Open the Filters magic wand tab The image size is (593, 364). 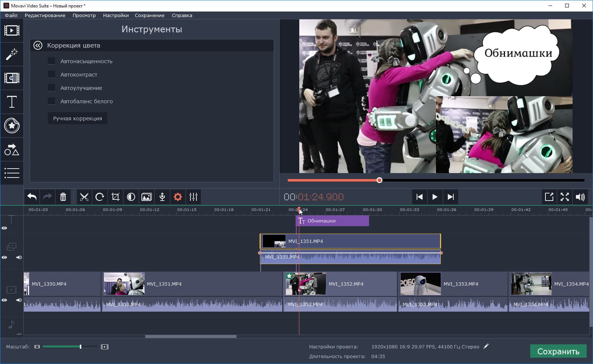[x=12, y=54]
